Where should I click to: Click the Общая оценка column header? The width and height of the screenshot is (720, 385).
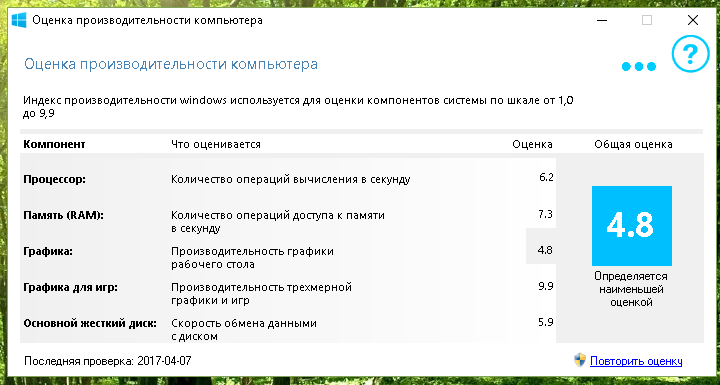633,144
